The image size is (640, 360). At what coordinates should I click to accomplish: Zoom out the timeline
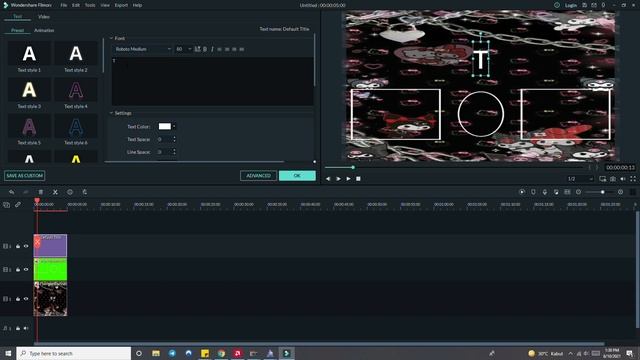coord(578,192)
